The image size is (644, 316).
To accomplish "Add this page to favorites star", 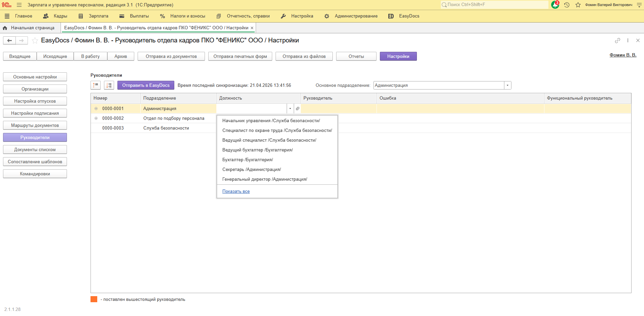I will (x=35, y=41).
